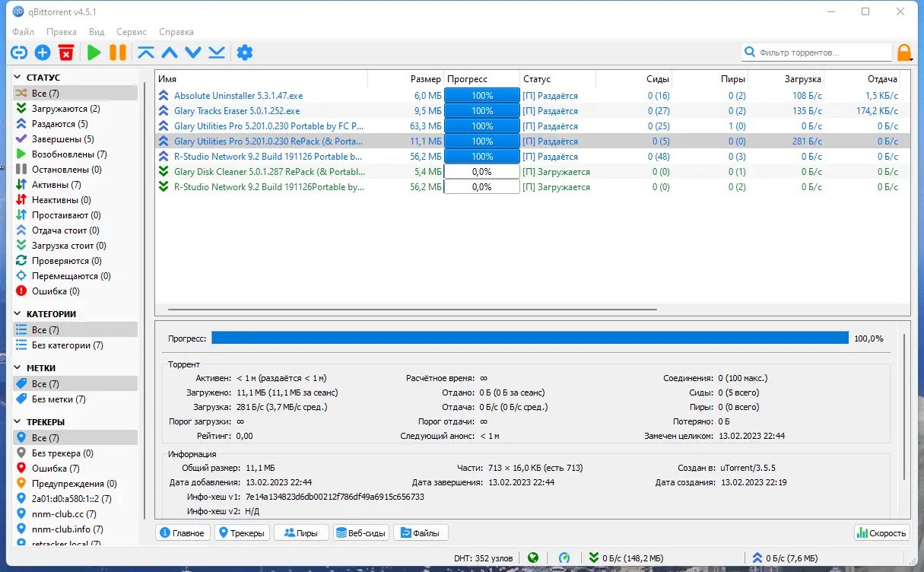924x572 pixels.
Task: Click the details panel overall progress bar
Action: (530, 338)
